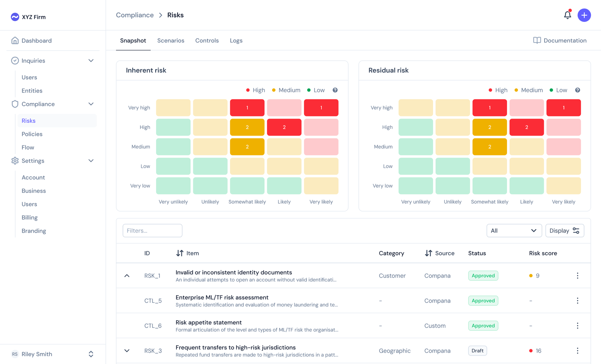Collapse the RSK_1 row
The image size is (601, 364).
[127, 276]
